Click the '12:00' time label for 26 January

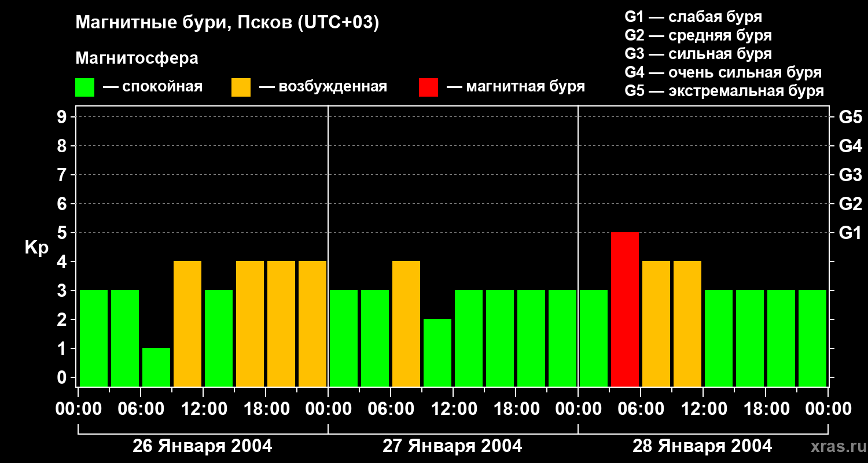pyautogui.click(x=203, y=409)
